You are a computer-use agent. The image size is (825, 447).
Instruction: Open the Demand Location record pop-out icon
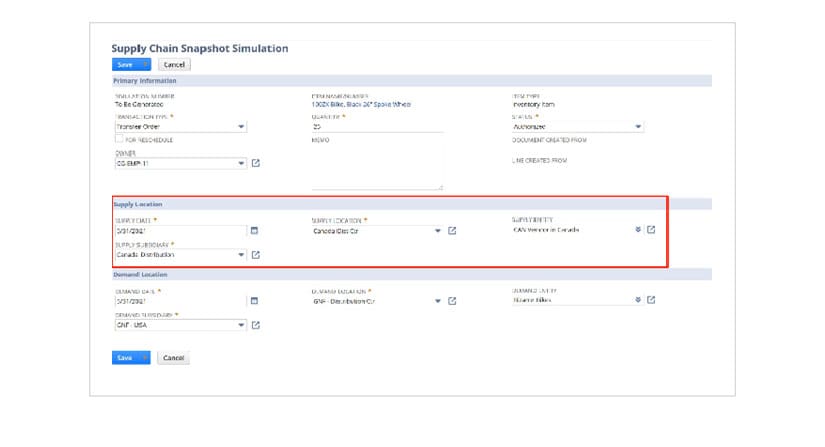452,301
